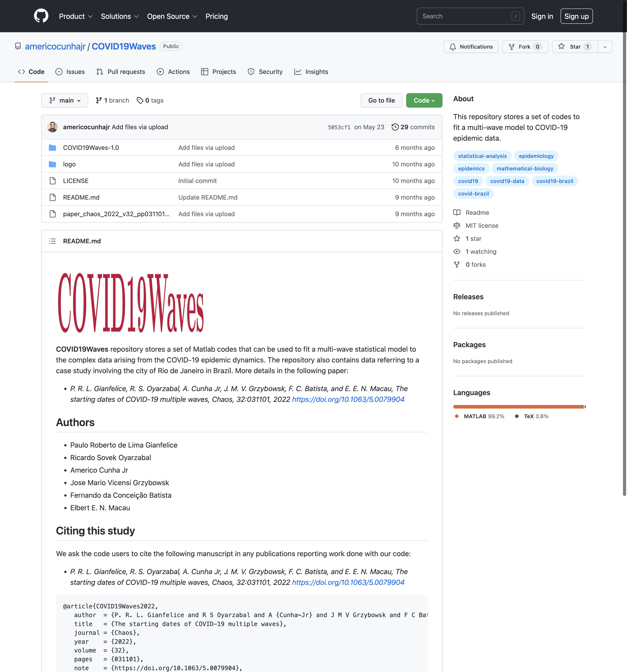627x672 pixels.
Task: Click the 1 watching eye icon
Action: [457, 252]
